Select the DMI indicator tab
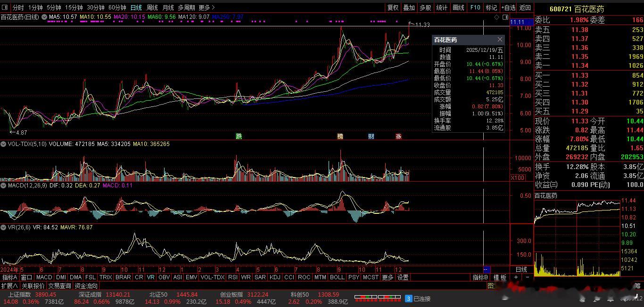 [x=61, y=277]
